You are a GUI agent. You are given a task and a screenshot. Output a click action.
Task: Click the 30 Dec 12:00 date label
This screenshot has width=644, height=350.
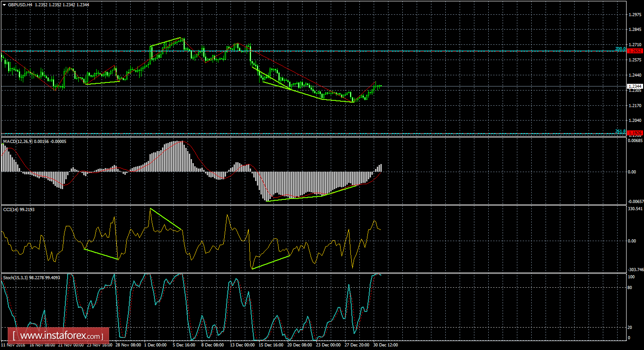(x=385, y=345)
